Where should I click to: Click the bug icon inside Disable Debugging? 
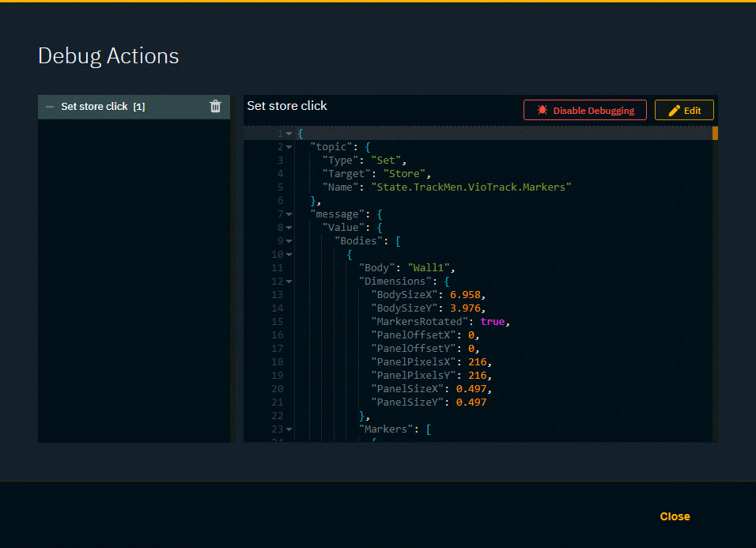[x=542, y=110]
